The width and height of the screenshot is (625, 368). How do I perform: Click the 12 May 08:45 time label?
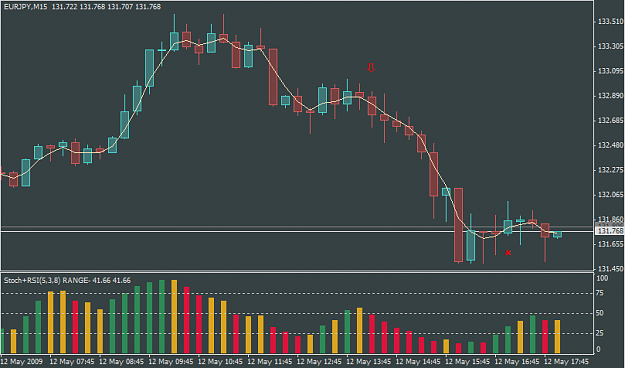[121, 362]
